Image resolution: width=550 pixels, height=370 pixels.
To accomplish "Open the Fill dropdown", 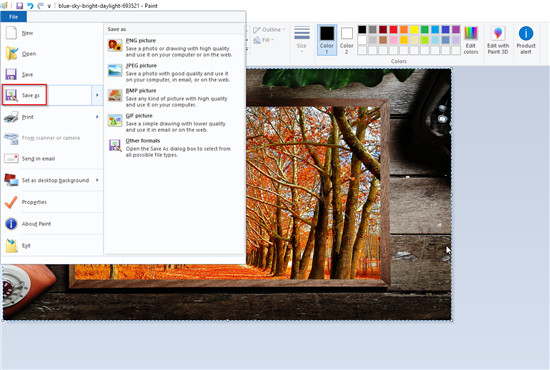I will (264, 40).
